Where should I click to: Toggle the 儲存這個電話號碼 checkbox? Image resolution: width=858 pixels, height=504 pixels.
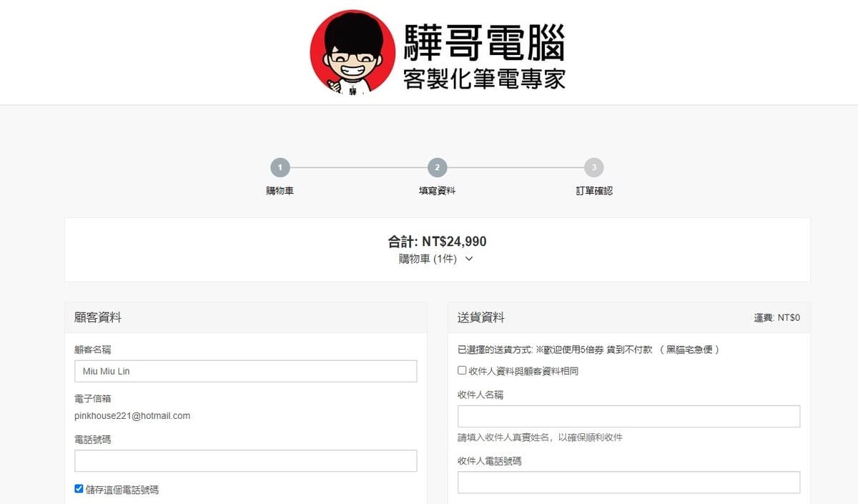click(x=79, y=489)
